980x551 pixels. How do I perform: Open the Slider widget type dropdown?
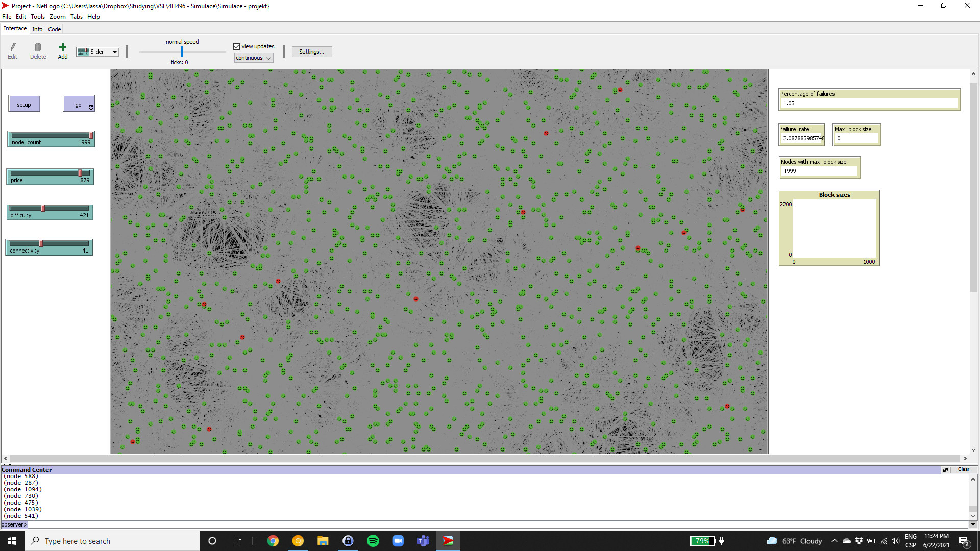(97, 52)
